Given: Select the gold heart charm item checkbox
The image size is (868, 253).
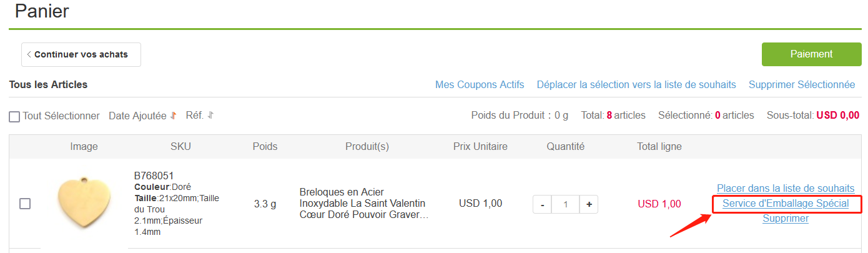Looking at the screenshot, I should coord(25,204).
